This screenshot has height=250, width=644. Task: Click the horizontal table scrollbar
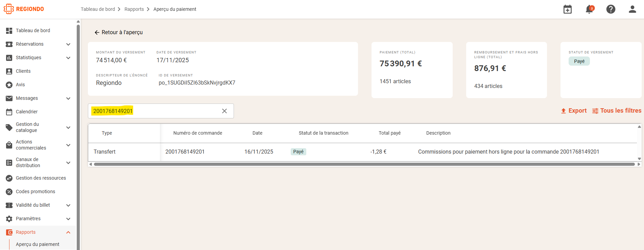[364, 164]
